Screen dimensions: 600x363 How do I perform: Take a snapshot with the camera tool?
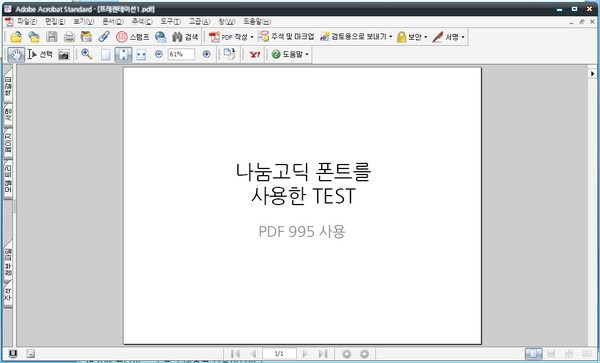tap(64, 55)
